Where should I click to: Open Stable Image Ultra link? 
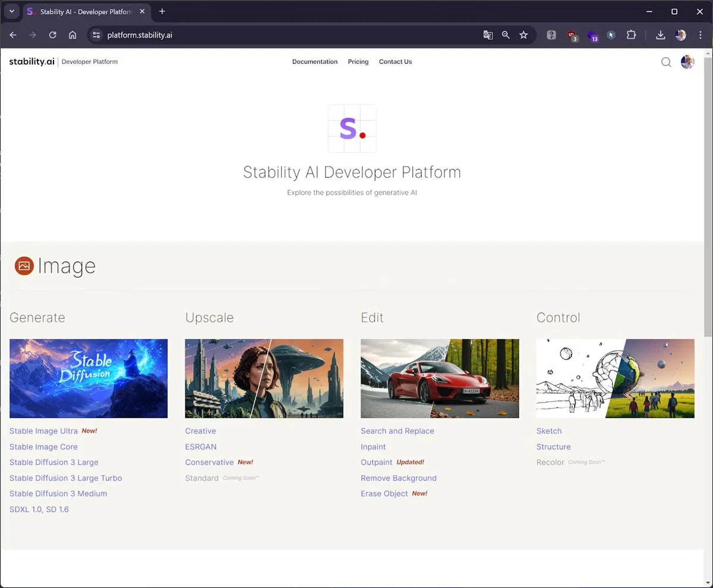43,431
